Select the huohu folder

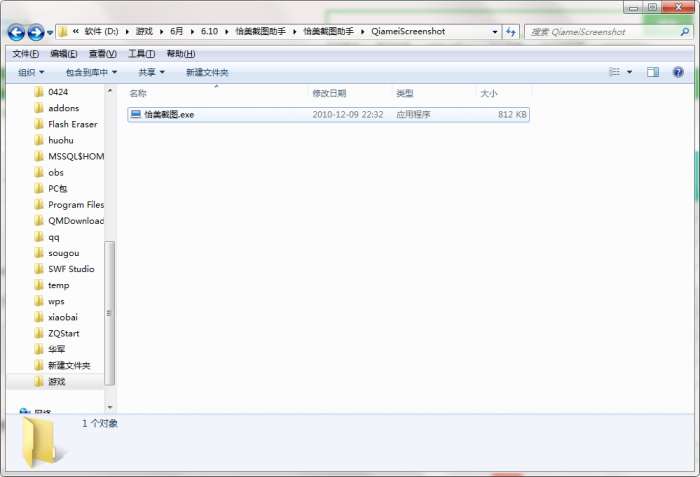[61, 140]
